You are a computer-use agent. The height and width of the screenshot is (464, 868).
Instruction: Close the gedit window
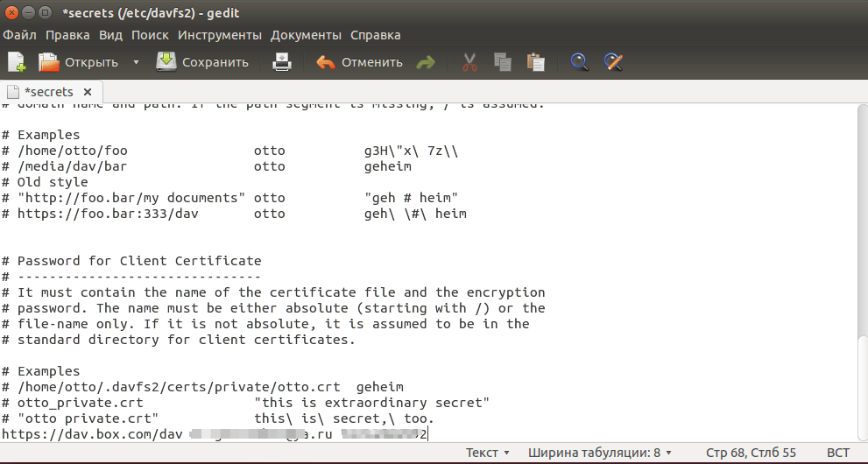11,12
